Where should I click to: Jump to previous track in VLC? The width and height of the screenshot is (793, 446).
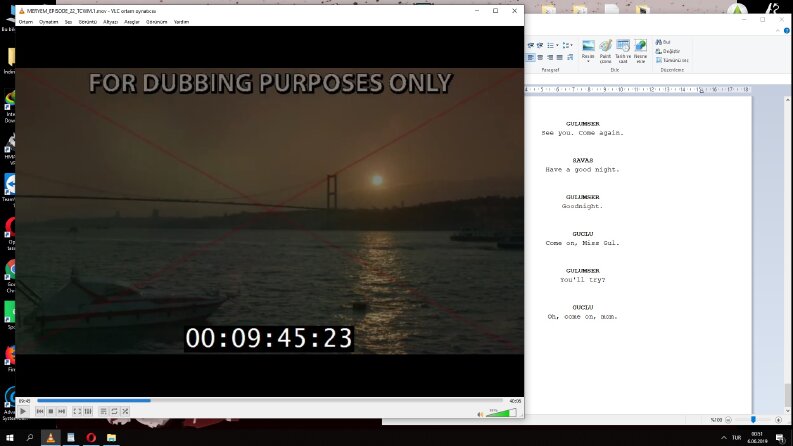(x=40, y=412)
